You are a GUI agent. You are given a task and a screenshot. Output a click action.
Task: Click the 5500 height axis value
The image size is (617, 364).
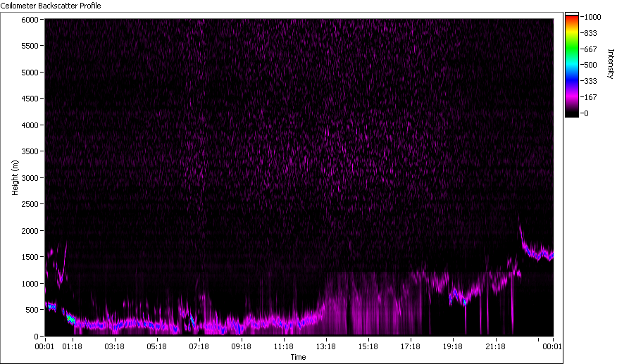[x=30, y=46]
